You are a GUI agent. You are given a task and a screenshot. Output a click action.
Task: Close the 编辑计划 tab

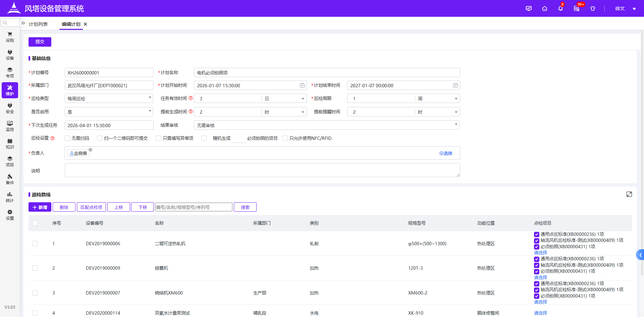(x=85, y=24)
